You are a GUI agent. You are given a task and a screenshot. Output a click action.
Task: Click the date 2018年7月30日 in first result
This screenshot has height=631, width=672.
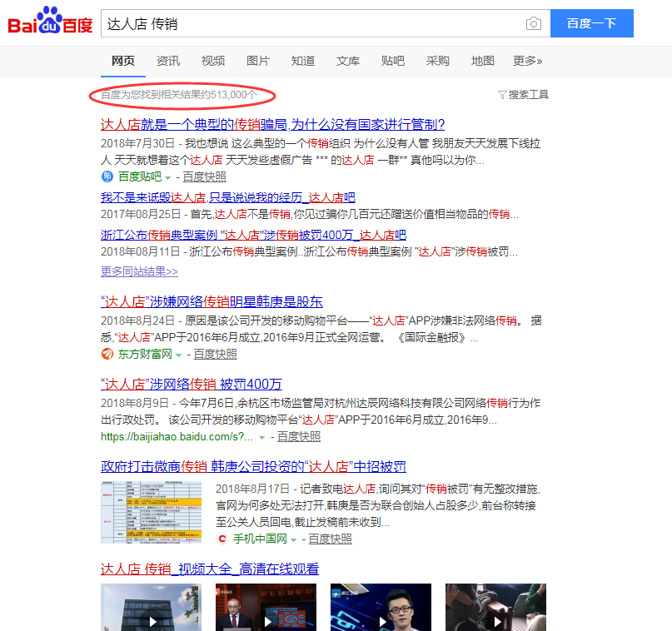[x=137, y=143]
